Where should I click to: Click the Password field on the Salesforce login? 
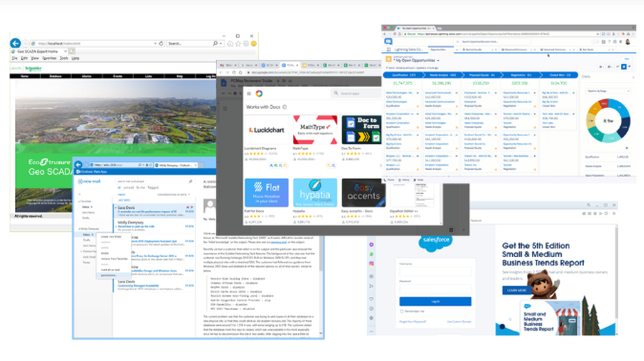pos(435,289)
